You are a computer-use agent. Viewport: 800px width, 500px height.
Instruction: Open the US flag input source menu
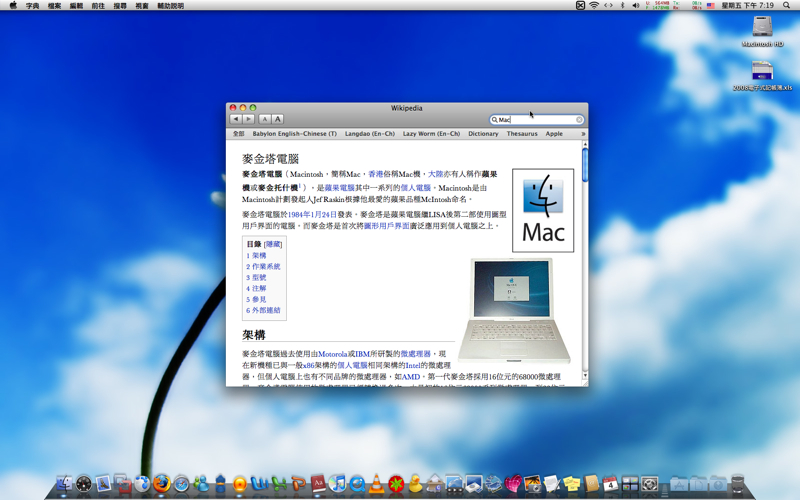[711, 6]
